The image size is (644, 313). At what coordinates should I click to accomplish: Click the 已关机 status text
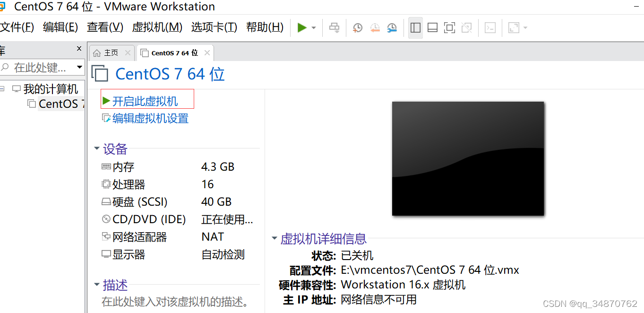[357, 255]
